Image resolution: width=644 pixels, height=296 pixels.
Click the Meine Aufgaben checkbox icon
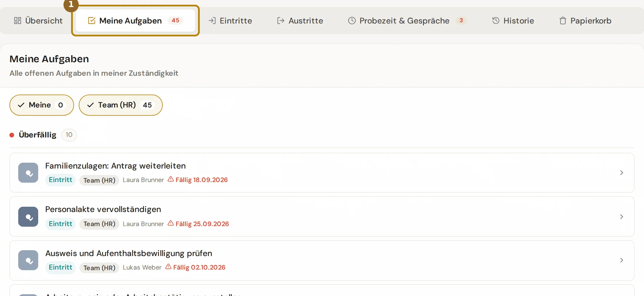tap(92, 21)
